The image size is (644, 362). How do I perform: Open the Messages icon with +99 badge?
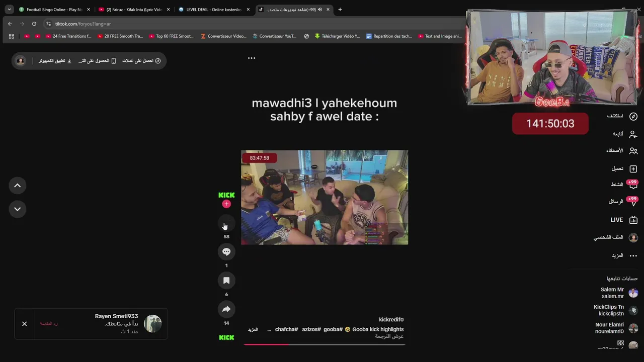632,201
